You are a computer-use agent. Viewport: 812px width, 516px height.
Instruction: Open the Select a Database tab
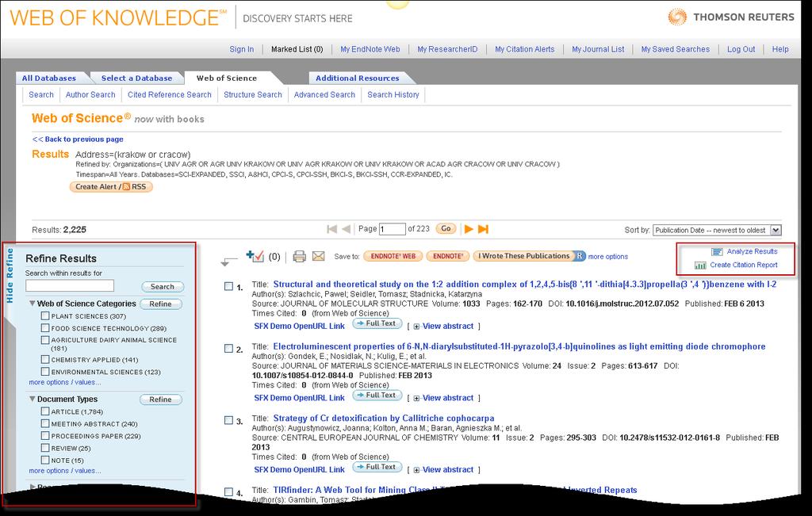[136, 78]
